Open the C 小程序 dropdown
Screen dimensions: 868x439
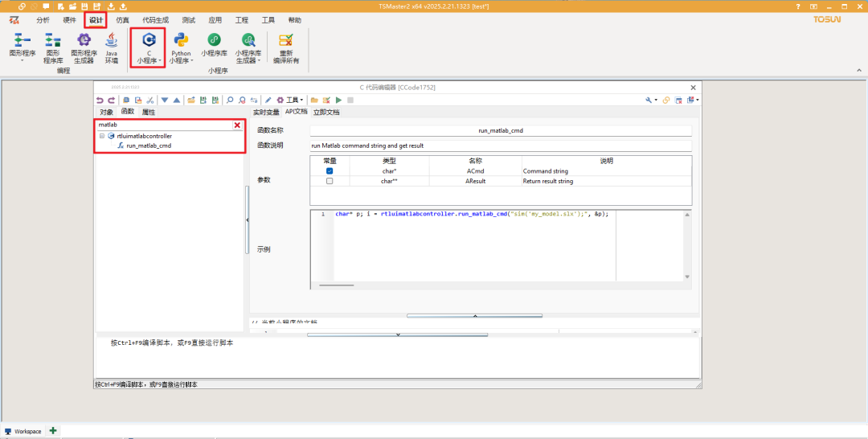click(x=149, y=47)
